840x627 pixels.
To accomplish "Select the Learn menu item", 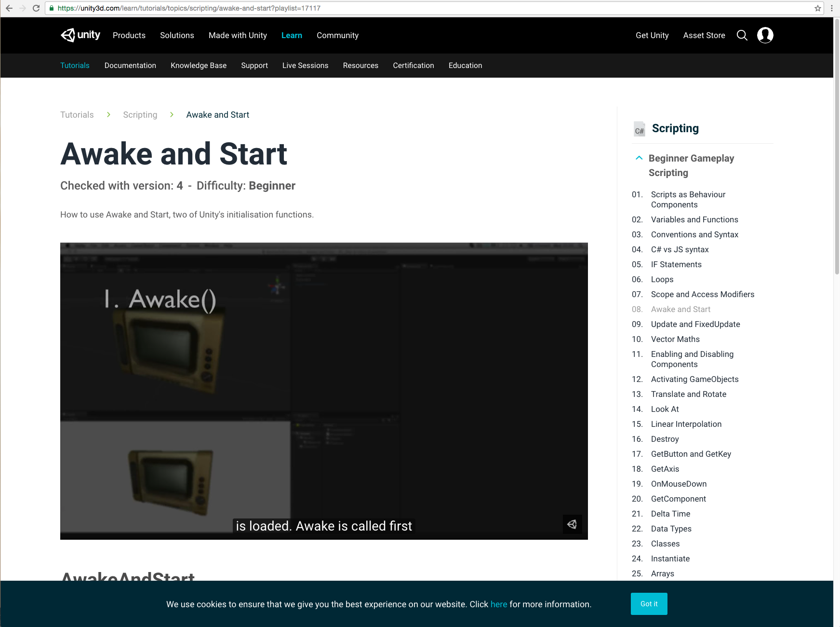I will 292,35.
